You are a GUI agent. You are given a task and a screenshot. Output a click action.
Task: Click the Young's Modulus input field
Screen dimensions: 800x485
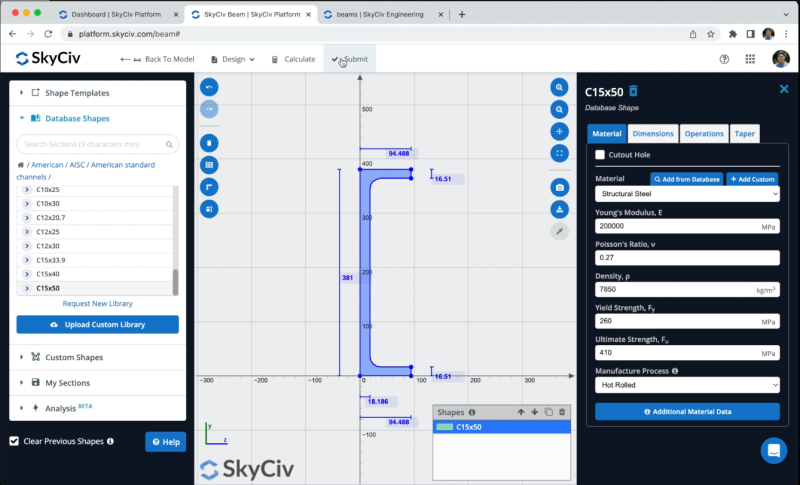coord(687,226)
